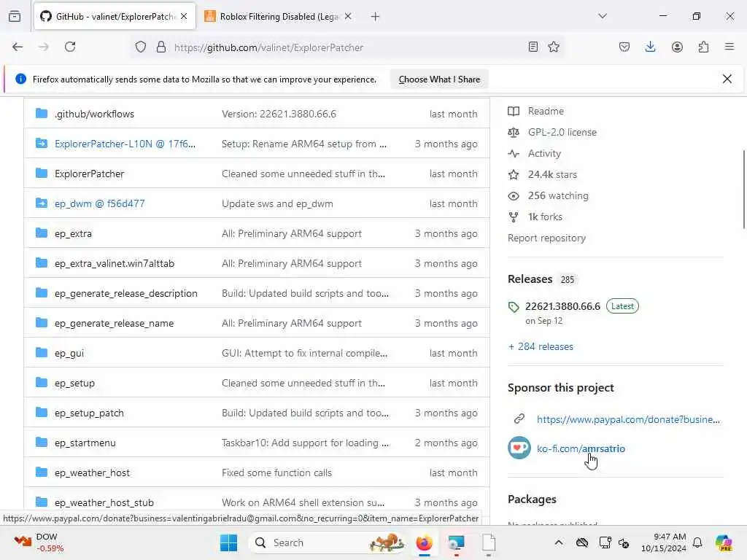Open ExplorerPatcher-L10N submodule link
The image size is (747, 560).
[125, 144]
